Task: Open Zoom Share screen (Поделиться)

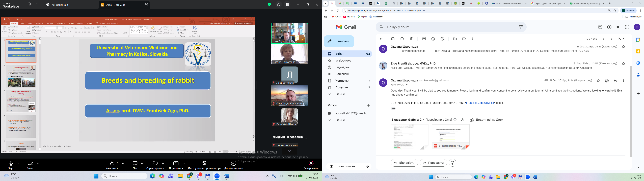Action: click(176, 164)
